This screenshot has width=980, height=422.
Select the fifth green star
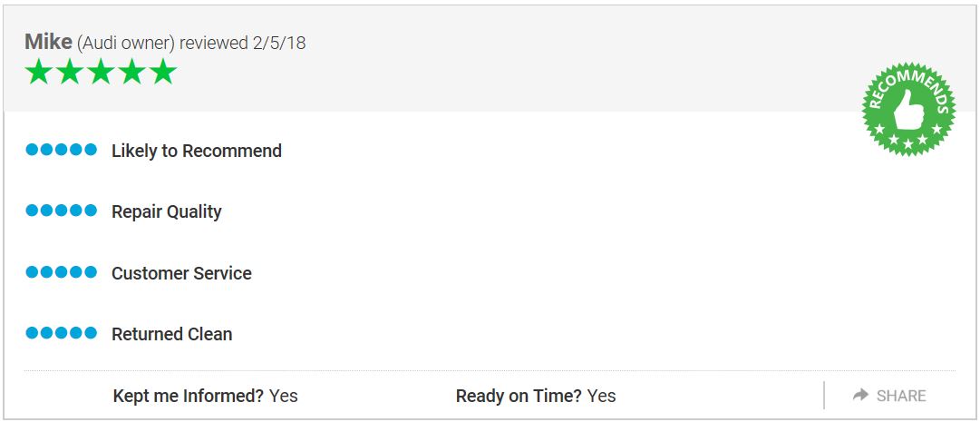pos(163,72)
